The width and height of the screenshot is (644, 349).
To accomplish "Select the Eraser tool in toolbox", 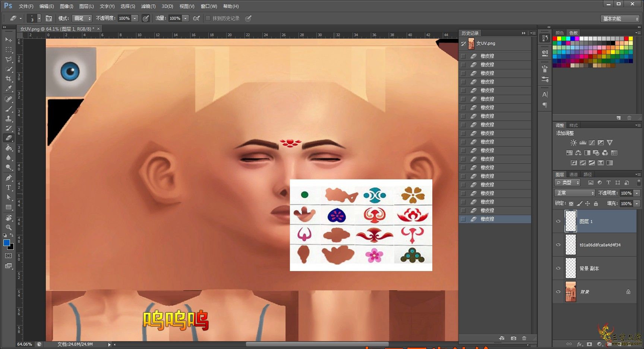I will 9,138.
